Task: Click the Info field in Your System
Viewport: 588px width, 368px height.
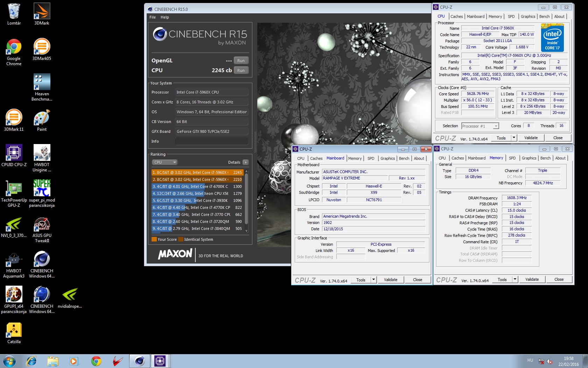Action: tap(212, 141)
